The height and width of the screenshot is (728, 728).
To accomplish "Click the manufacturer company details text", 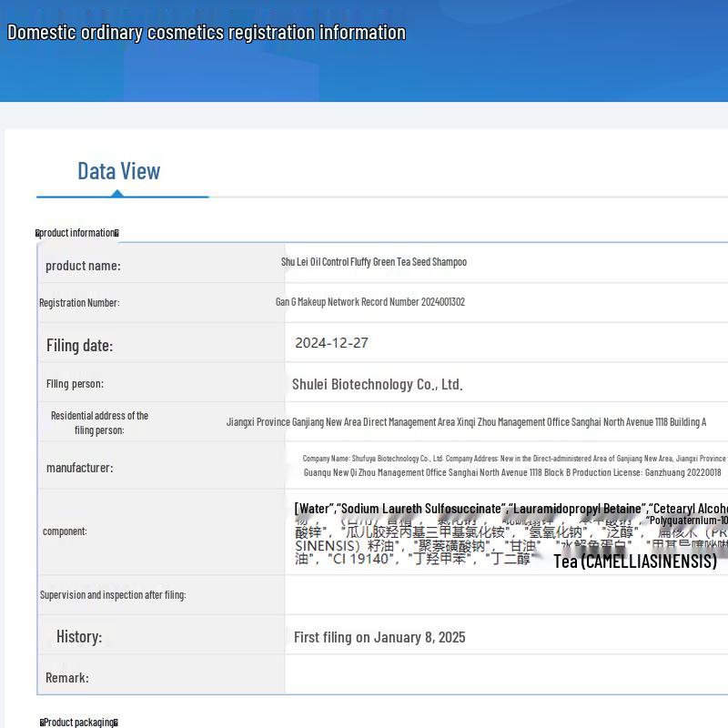I will (513, 466).
